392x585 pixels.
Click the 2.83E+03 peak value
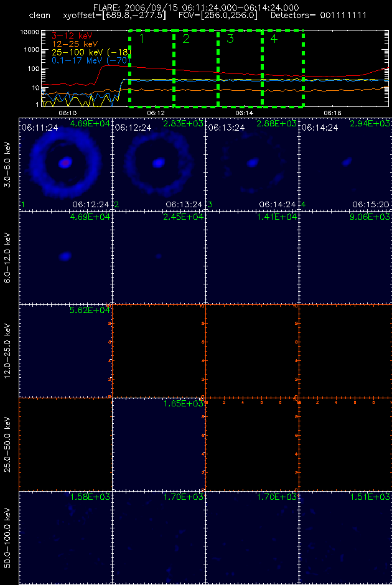[183, 123]
